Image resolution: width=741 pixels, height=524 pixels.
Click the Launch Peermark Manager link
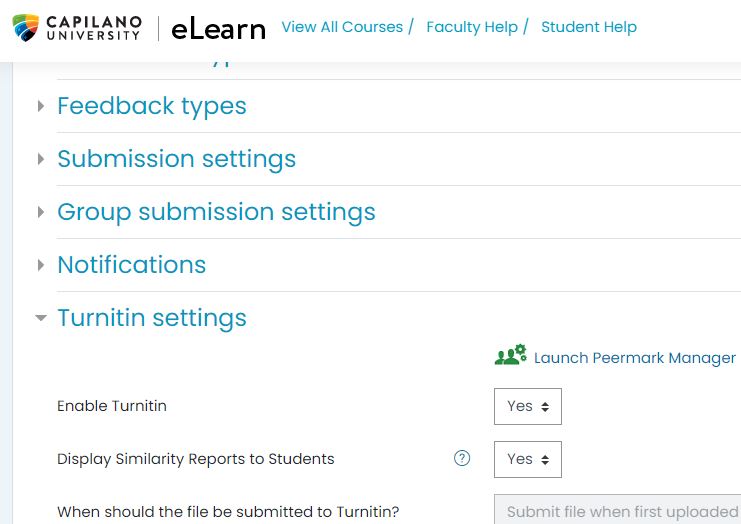coord(634,358)
